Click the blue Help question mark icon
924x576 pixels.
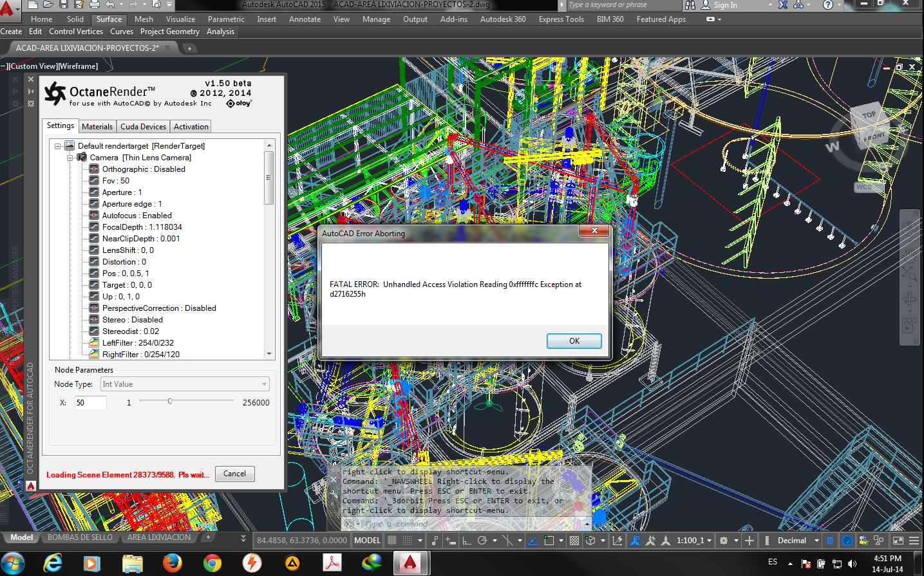click(828, 5)
